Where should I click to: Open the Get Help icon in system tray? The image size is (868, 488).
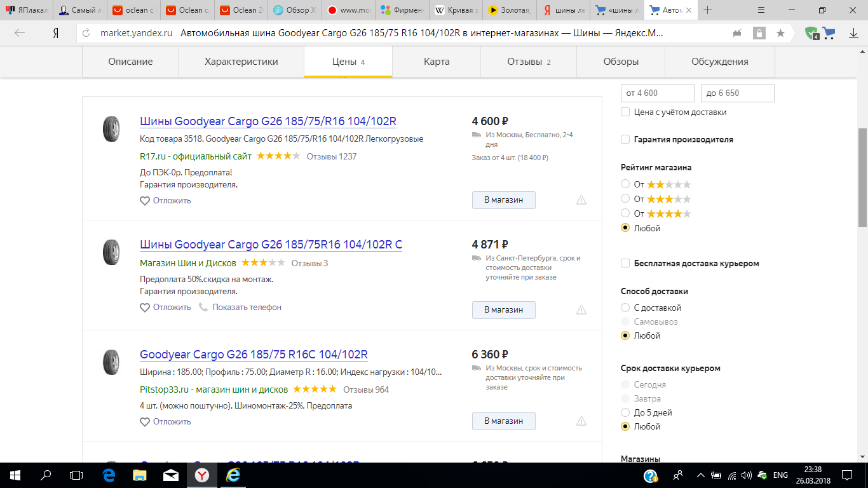(x=651, y=475)
